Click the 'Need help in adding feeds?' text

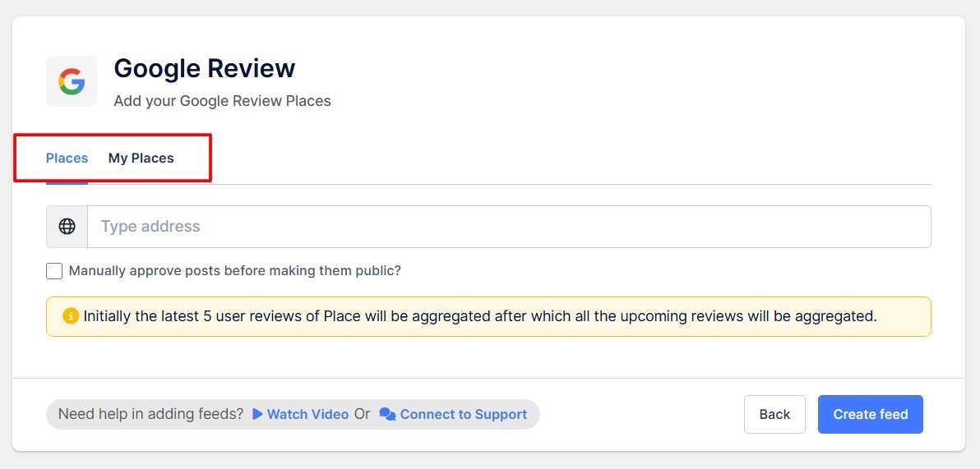coord(150,415)
